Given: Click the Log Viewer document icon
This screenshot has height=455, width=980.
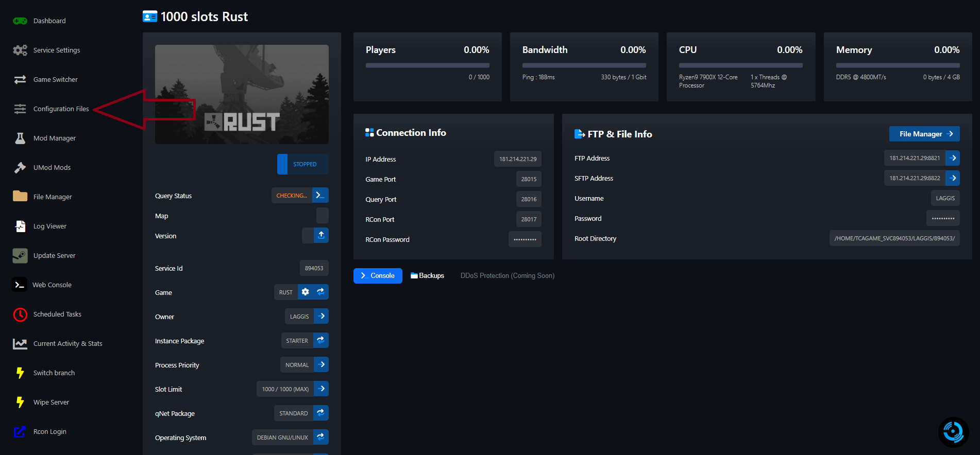Looking at the screenshot, I should coord(20,226).
